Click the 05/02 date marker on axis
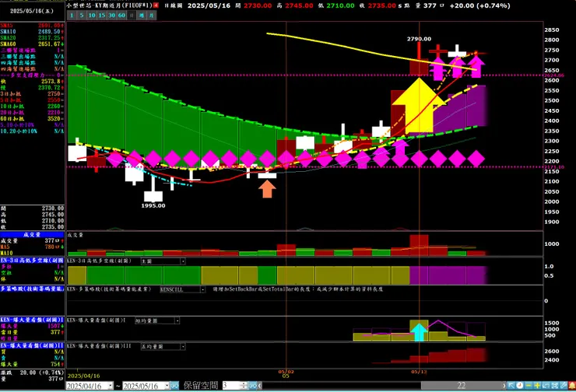The image size is (576, 392). coord(286,372)
